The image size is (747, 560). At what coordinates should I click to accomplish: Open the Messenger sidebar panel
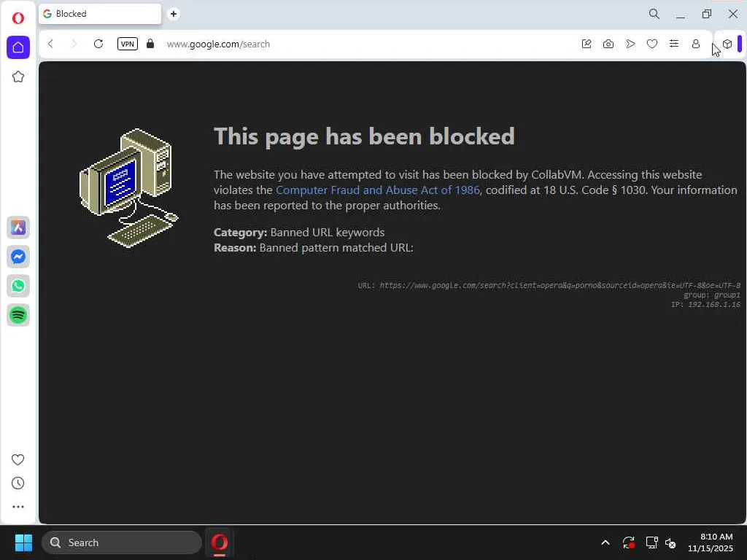coord(18,257)
